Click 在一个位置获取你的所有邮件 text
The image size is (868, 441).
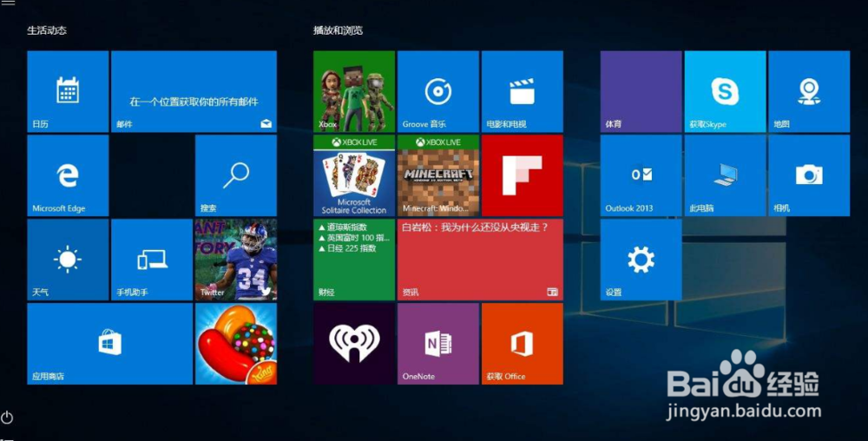194,102
